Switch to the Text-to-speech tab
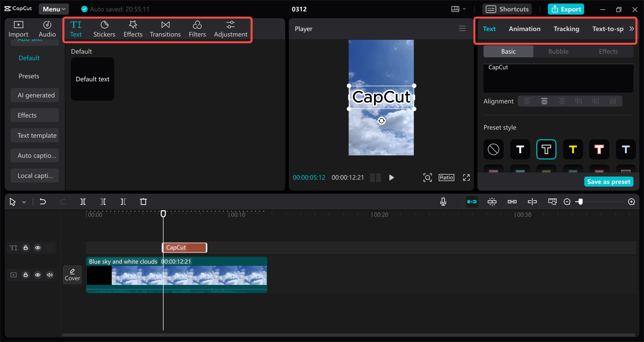The height and width of the screenshot is (342, 644). pyautogui.click(x=608, y=29)
